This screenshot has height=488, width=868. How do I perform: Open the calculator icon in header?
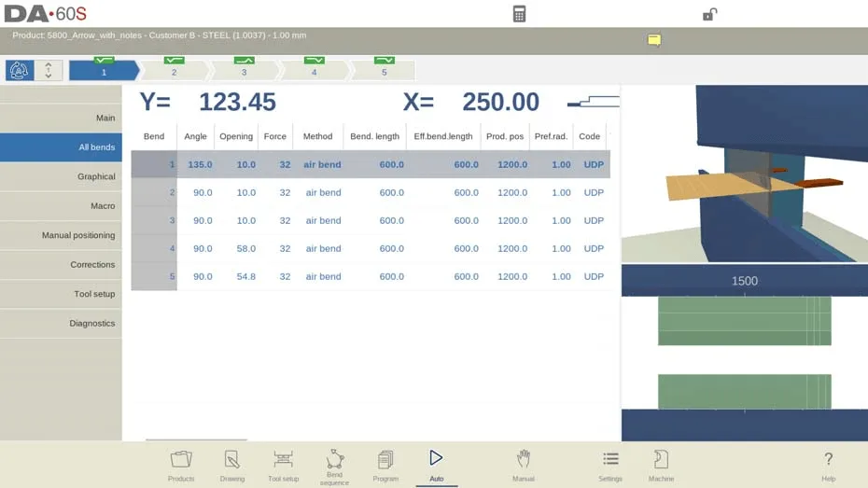point(519,14)
